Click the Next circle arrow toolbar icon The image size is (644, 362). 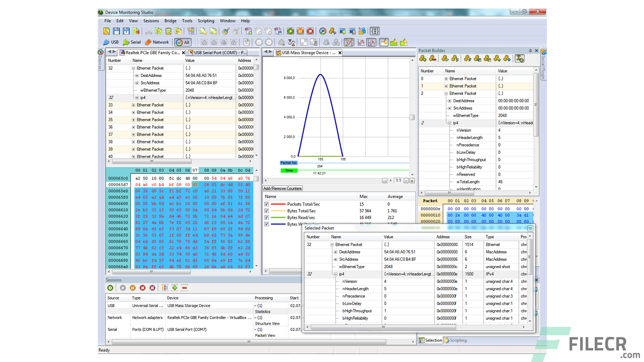[269, 42]
